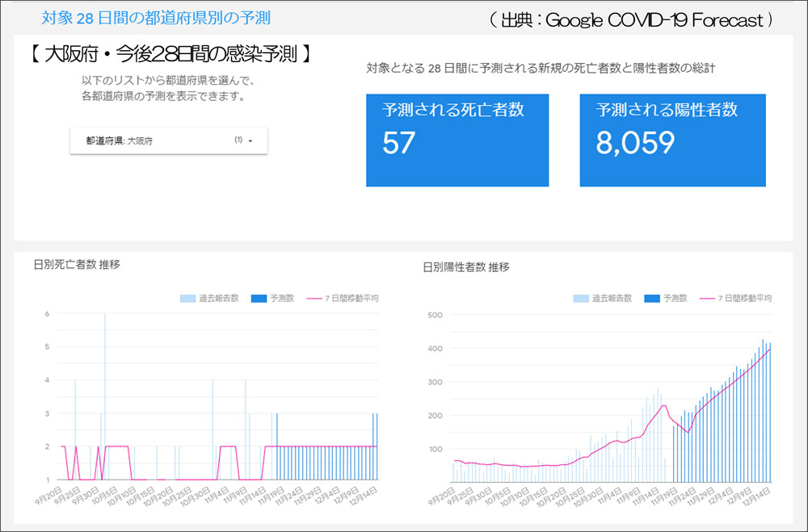The image size is (808, 532).
Task: Click the 7日間移動平均 line marker in deaths legend
Action: 314,298
